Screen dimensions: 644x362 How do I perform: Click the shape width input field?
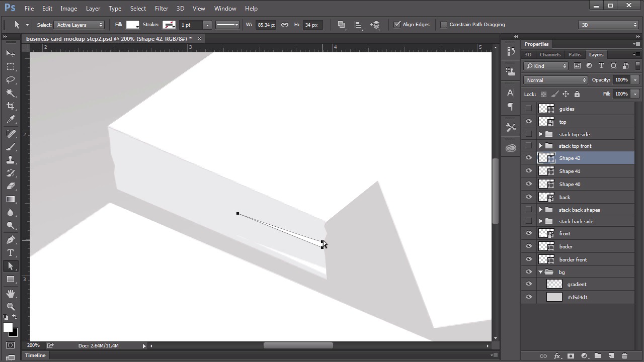[266, 25]
